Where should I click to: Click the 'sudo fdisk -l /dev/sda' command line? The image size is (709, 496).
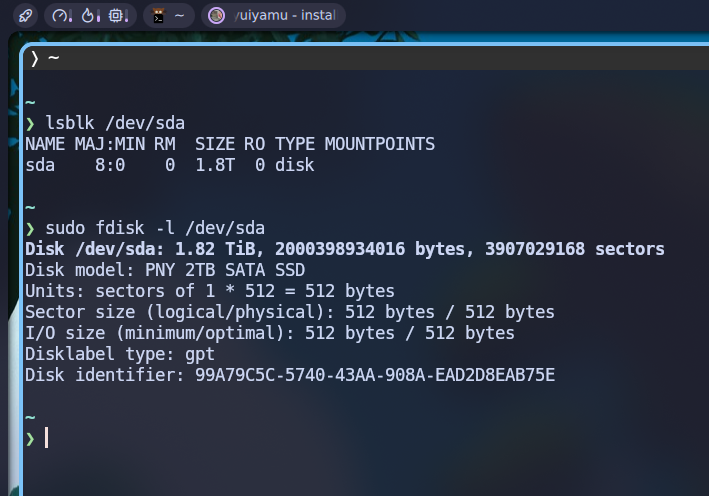pyautogui.click(x=155, y=228)
